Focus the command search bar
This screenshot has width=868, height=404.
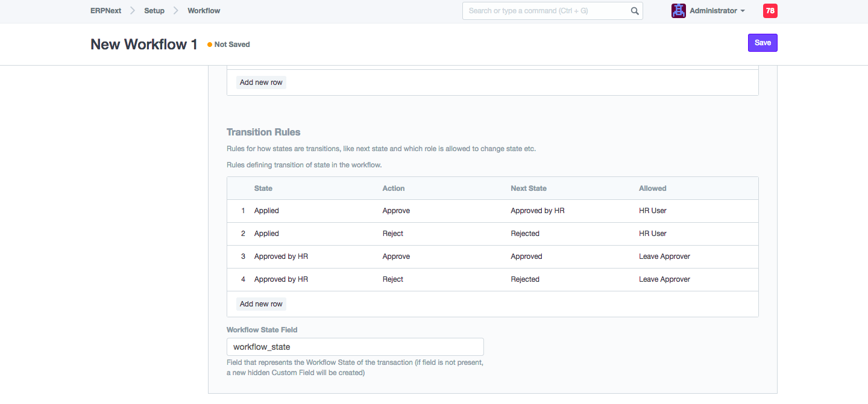tap(546, 11)
